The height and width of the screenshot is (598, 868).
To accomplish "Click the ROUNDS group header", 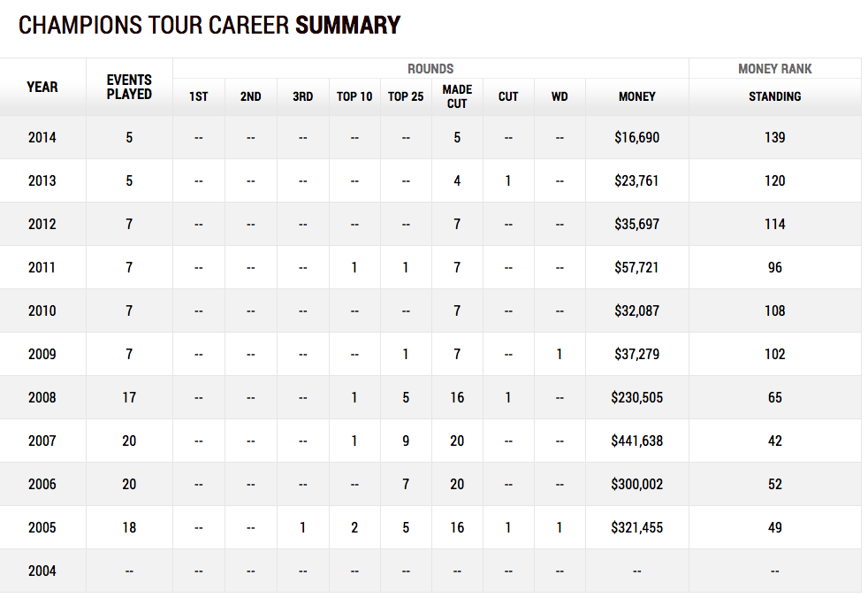I will click(430, 68).
